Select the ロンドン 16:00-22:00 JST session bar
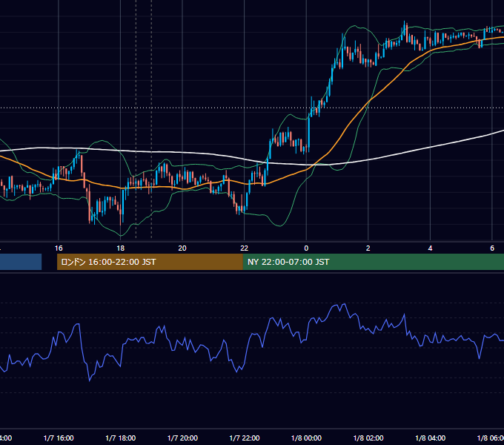504x445 pixels. point(150,262)
